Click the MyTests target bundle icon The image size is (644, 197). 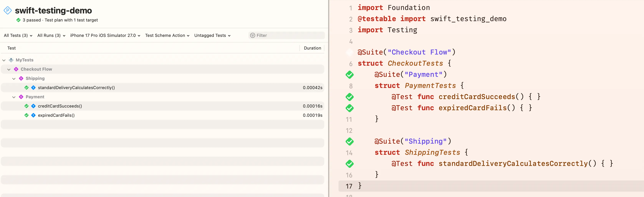tap(11, 60)
